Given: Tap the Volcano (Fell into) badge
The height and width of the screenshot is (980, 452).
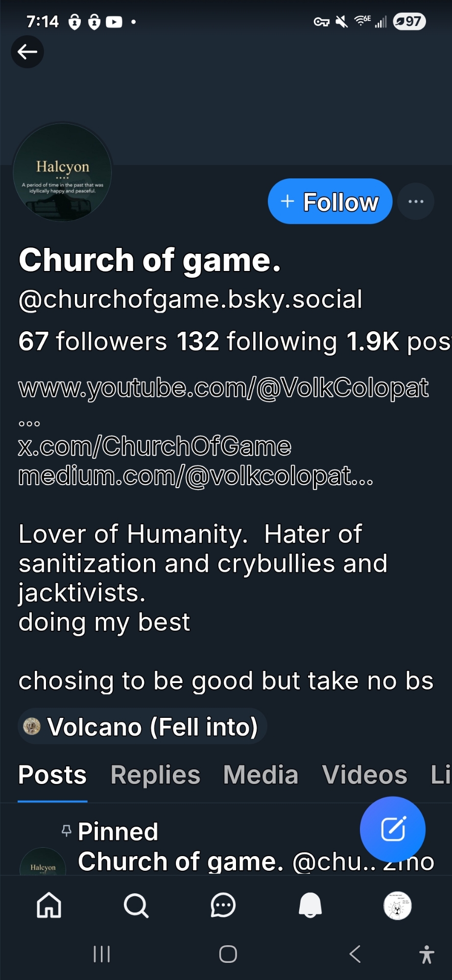Looking at the screenshot, I should [143, 726].
